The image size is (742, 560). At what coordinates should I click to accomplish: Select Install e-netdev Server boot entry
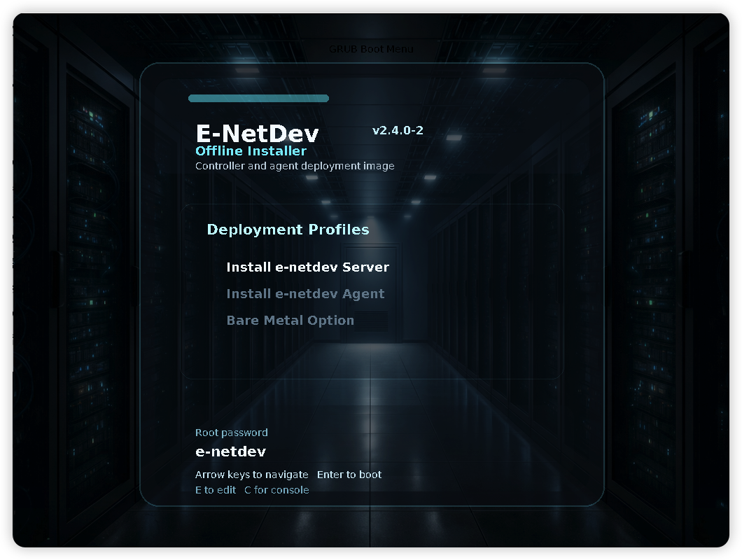(307, 267)
